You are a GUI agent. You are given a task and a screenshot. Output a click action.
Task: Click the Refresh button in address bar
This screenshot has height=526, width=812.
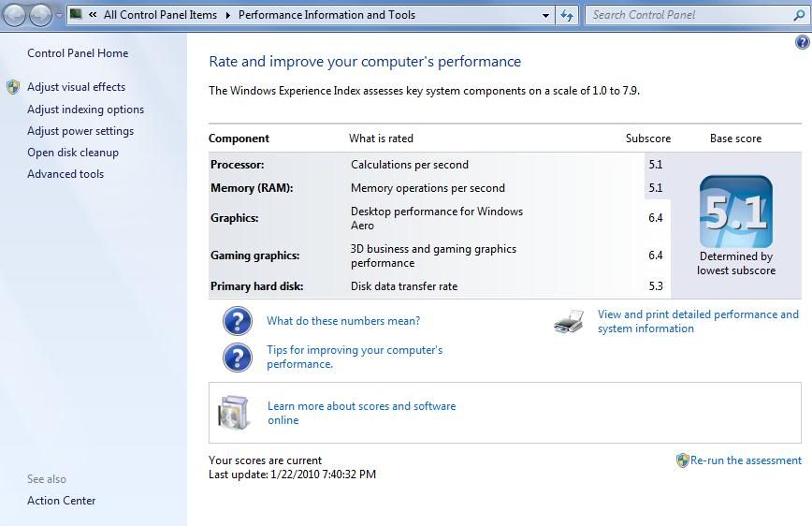[x=567, y=16]
